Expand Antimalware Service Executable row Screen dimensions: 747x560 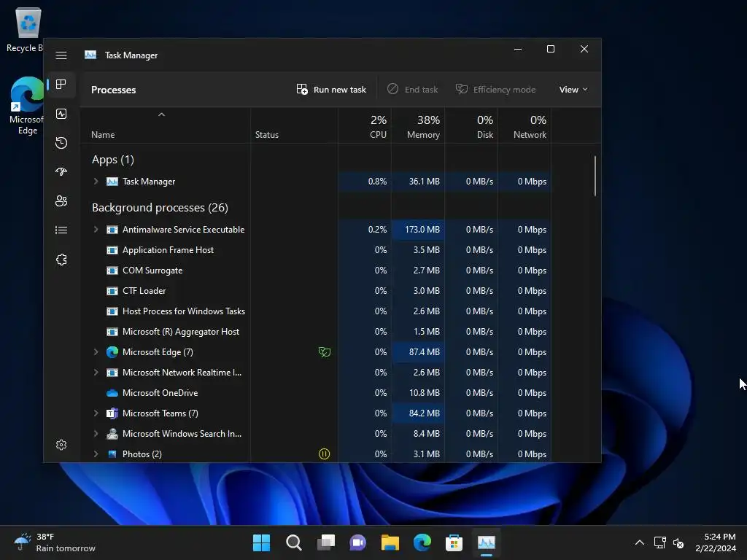(x=96, y=230)
